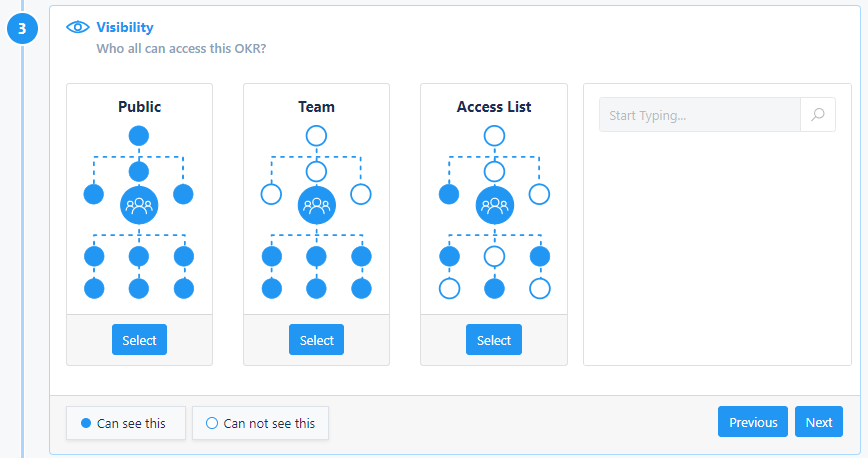Select the 'Can not see this' legend option
The height and width of the screenshot is (458, 868).
tap(260, 423)
